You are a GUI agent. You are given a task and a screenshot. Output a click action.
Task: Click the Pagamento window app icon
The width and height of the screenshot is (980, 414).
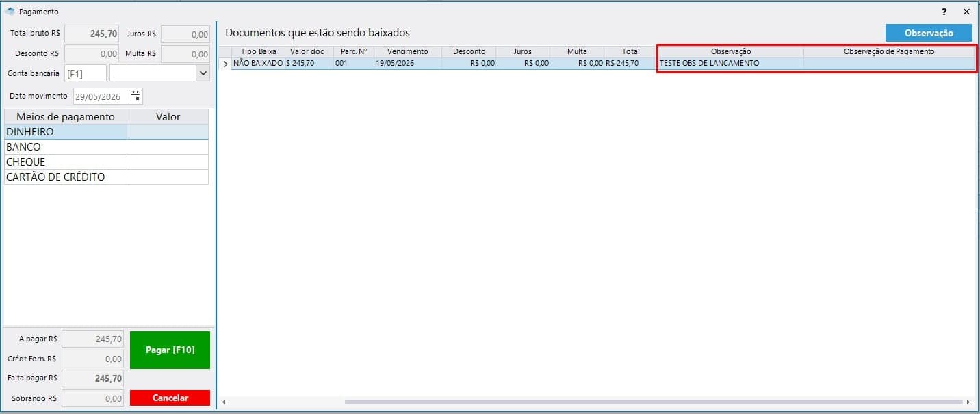10,12
